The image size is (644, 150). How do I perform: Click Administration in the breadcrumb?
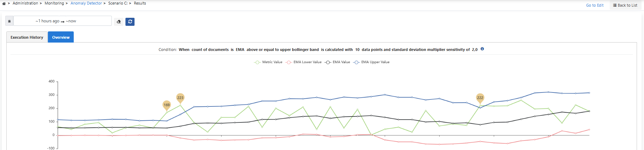[25, 3]
